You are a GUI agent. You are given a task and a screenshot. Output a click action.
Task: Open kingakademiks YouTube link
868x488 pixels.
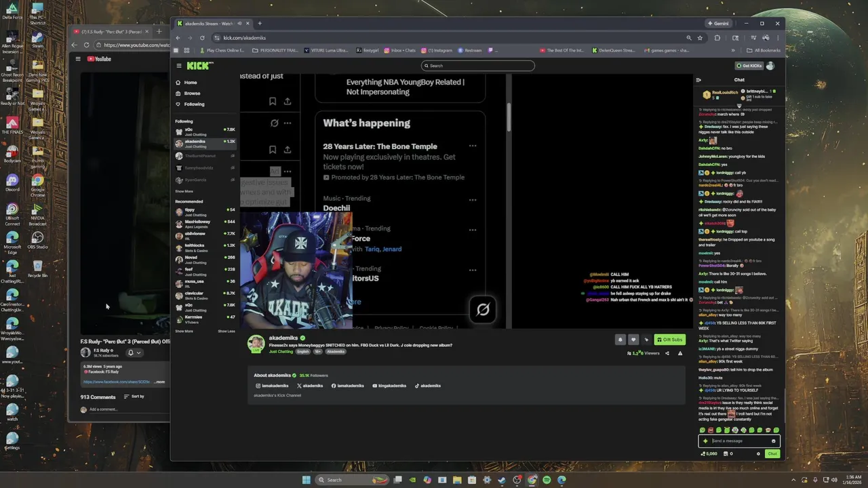389,386
